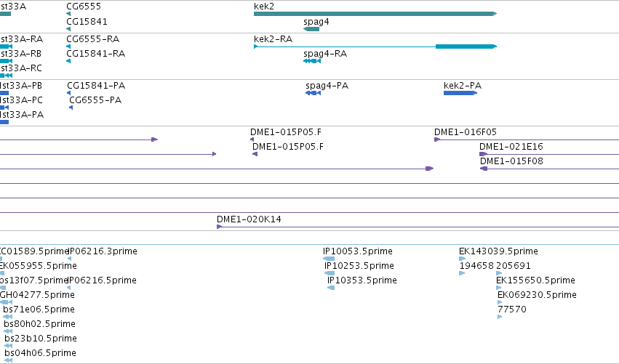The width and height of the screenshot is (619, 364).
Task: Select the CG15841-RA transcript label
Action: point(95,54)
